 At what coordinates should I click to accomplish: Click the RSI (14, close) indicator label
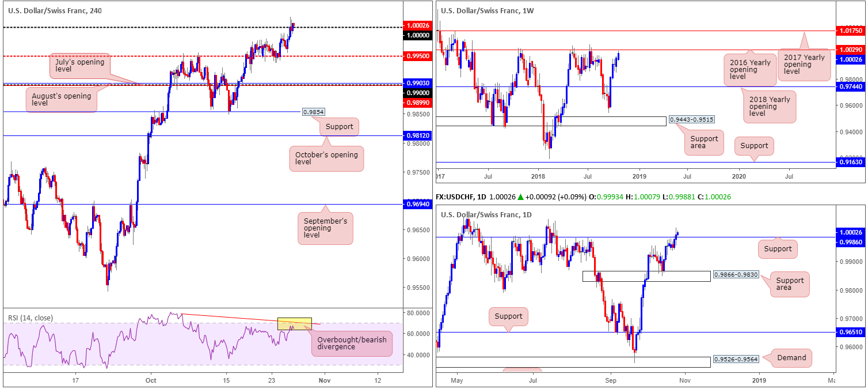click(x=31, y=317)
